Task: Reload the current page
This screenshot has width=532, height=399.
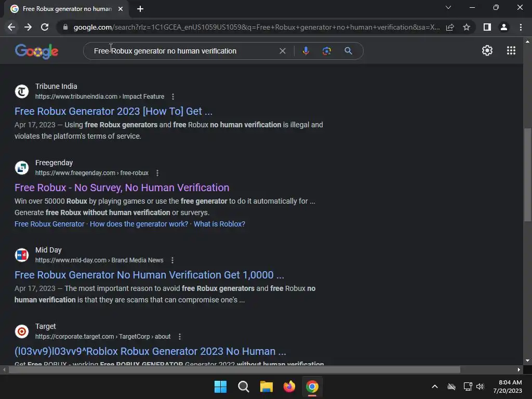Action: pyautogui.click(x=45, y=27)
